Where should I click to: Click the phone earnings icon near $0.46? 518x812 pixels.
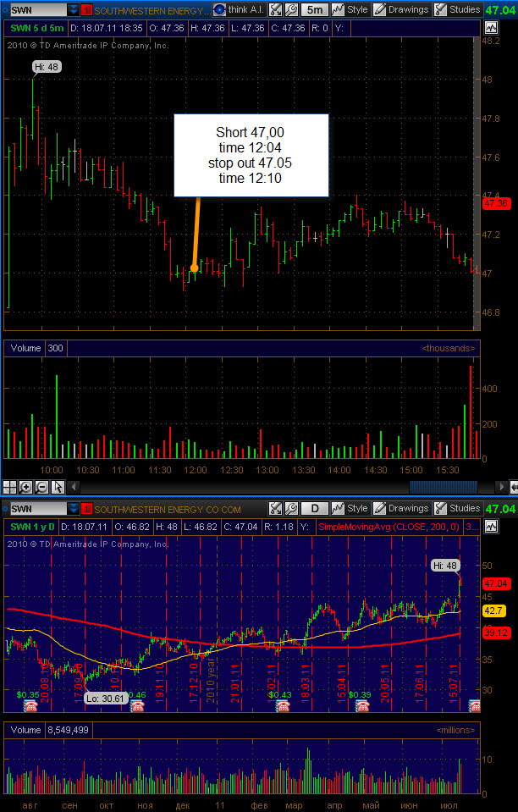[x=136, y=705]
